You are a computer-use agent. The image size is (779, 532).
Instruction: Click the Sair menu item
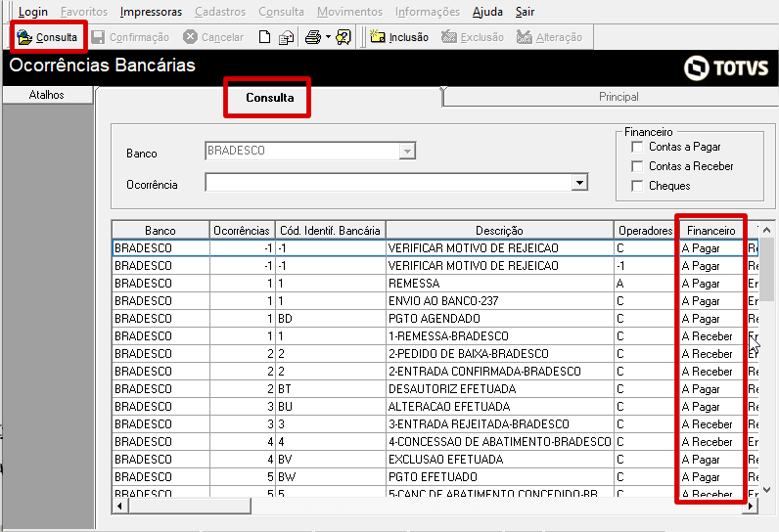click(525, 12)
